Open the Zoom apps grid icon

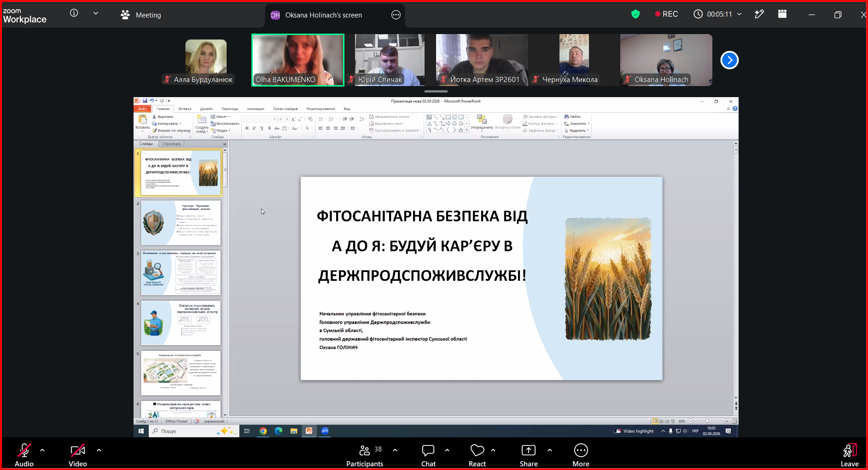point(782,14)
